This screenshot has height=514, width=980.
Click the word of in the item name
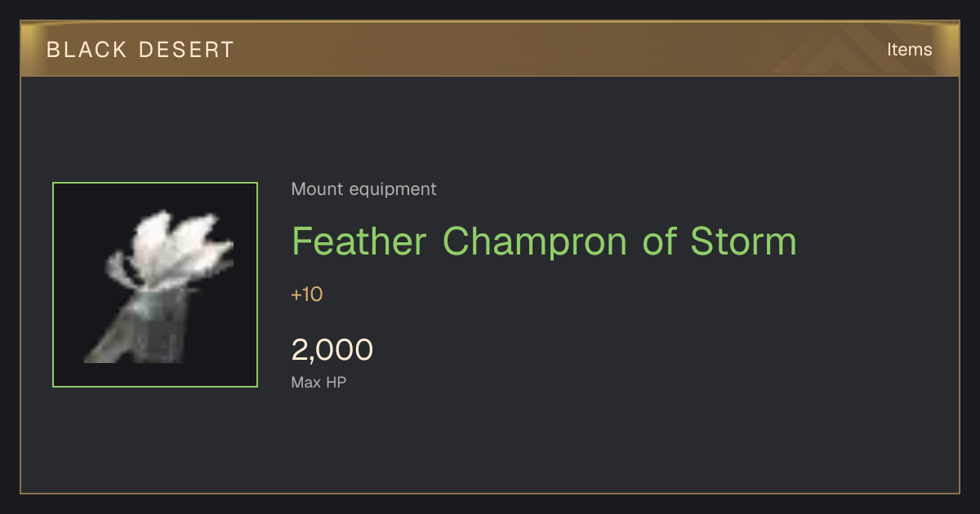660,241
